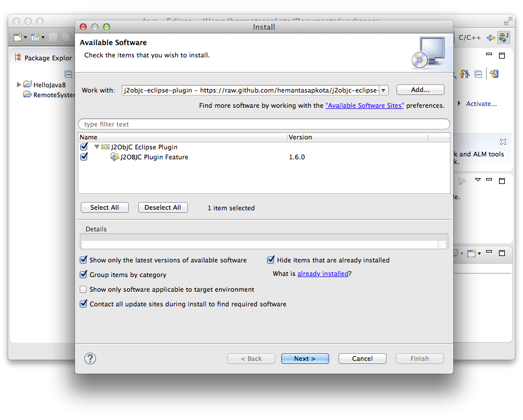Select the RemoteSystems project folder
The width and height of the screenshot is (523, 420).
(x=54, y=95)
